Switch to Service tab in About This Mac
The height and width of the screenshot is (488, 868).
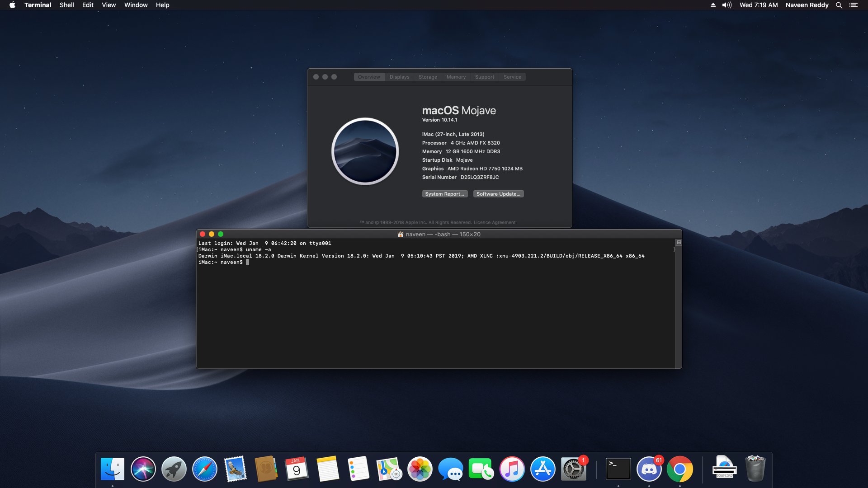point(512,77)
